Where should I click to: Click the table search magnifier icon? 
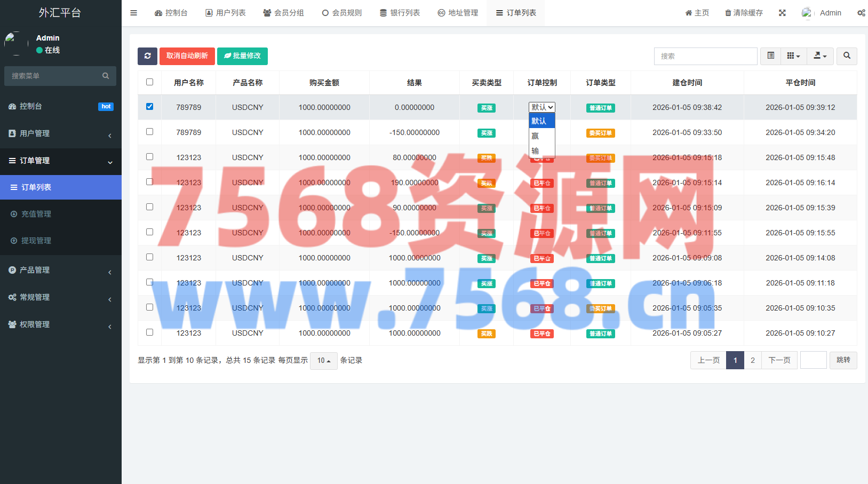[x=847, y=56]
